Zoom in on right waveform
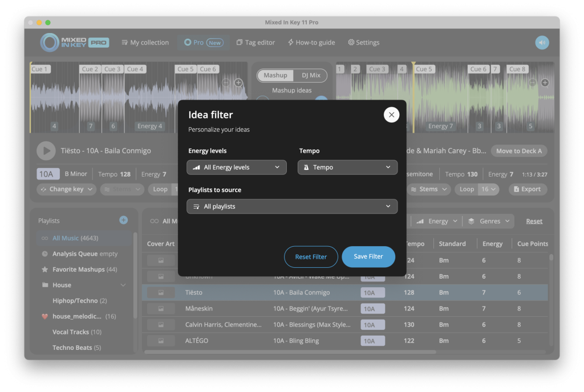Image resolution: width=584 pixels, height=392 pixels. tap(545, 83)
